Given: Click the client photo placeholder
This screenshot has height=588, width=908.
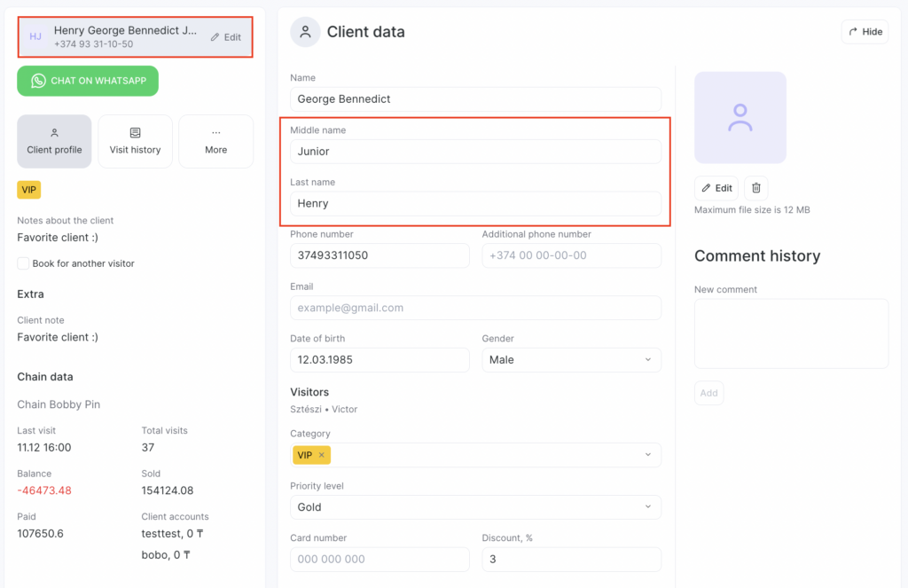Looking at the screenshot, I should (740, 118).
